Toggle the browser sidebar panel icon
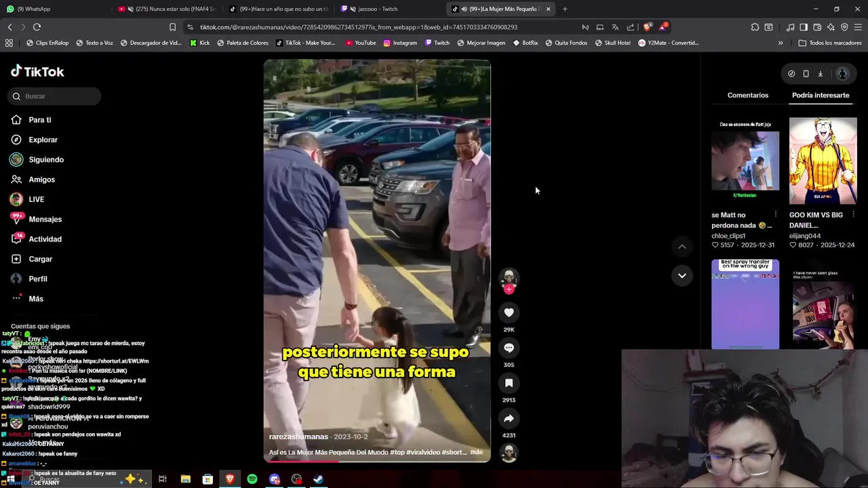 (804, 27)
